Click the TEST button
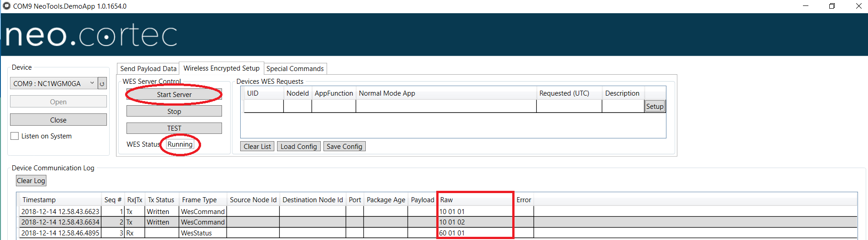 [x=174, y=128]
